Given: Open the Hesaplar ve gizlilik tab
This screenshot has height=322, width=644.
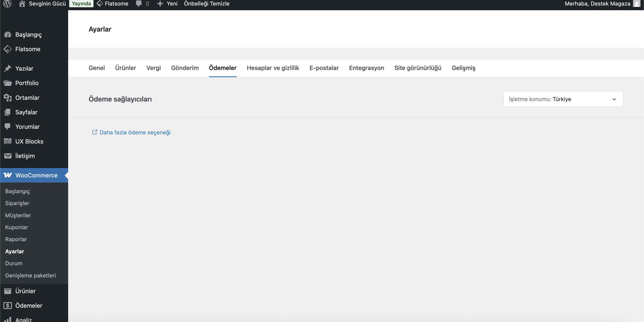Looking at the screenshot, I should pyautogui.click(x=273, y=68).
